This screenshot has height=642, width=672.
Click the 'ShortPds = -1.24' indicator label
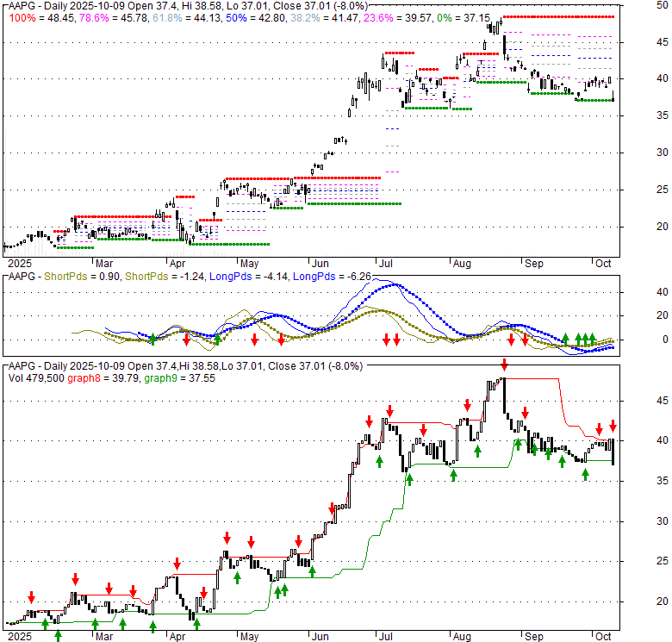point(165,277)
